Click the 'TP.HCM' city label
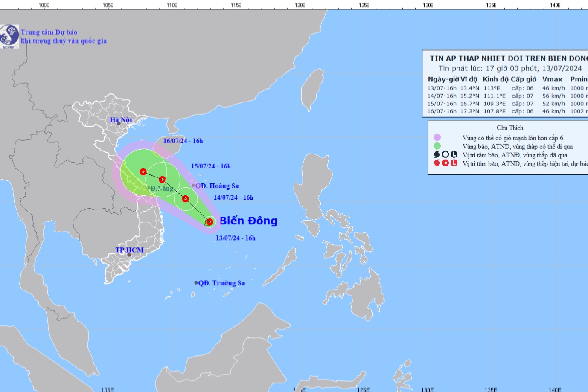The width and height of the screenshot is (588, 392). [129, 250]
